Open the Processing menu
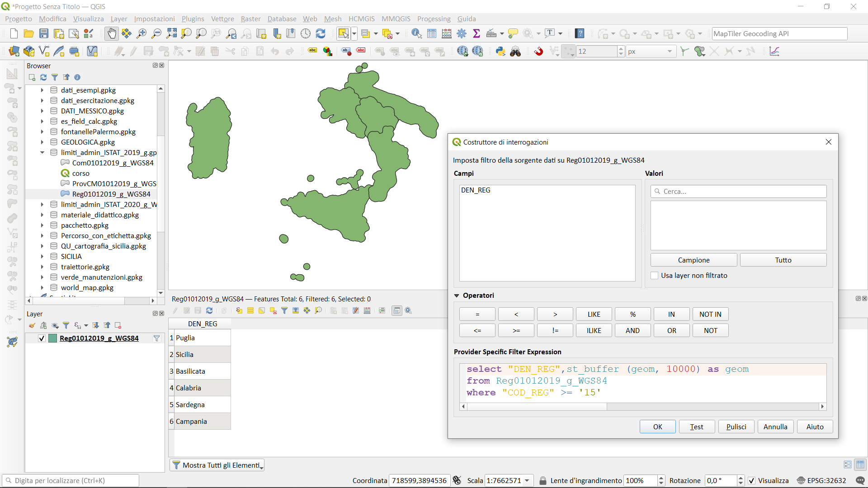Screen dimensions: 868x488 [x=434, y=19]
